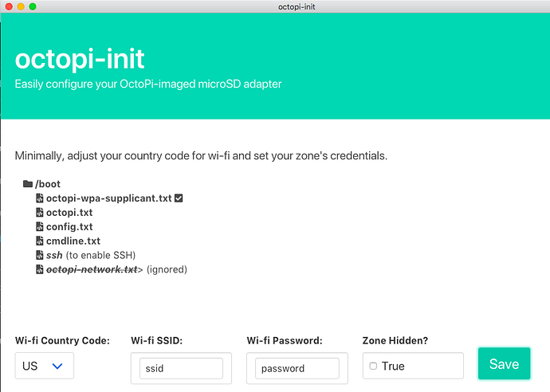Toggle checkmark next to octopi-wpa-supplicant.txt
Viewport: 550px width, 392px height.
point(179,198)
